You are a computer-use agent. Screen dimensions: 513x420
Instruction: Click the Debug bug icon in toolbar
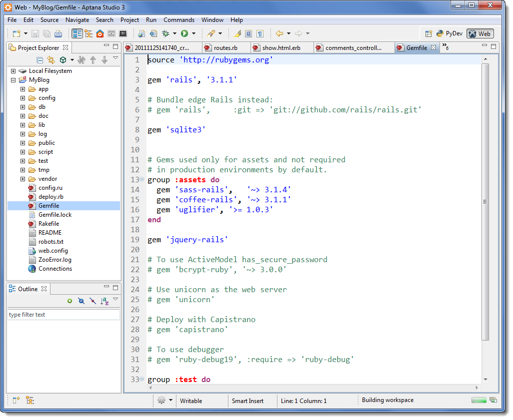pyautogui.click(x=165, y=34)
